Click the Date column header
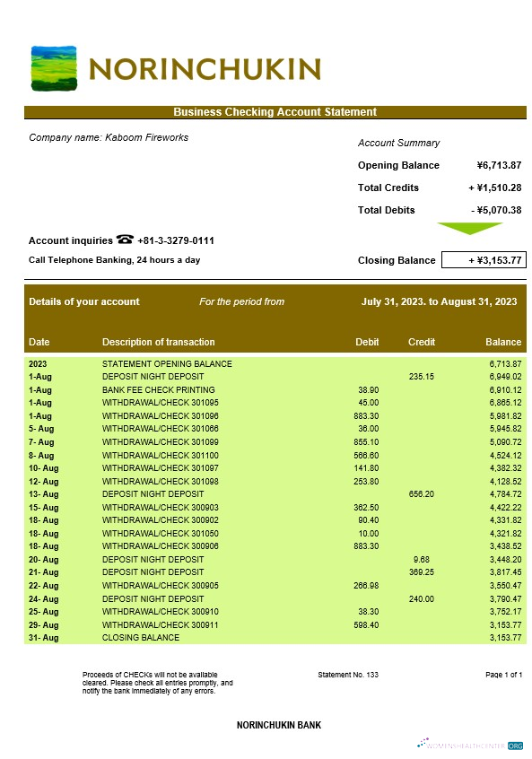 click(39, 342)
